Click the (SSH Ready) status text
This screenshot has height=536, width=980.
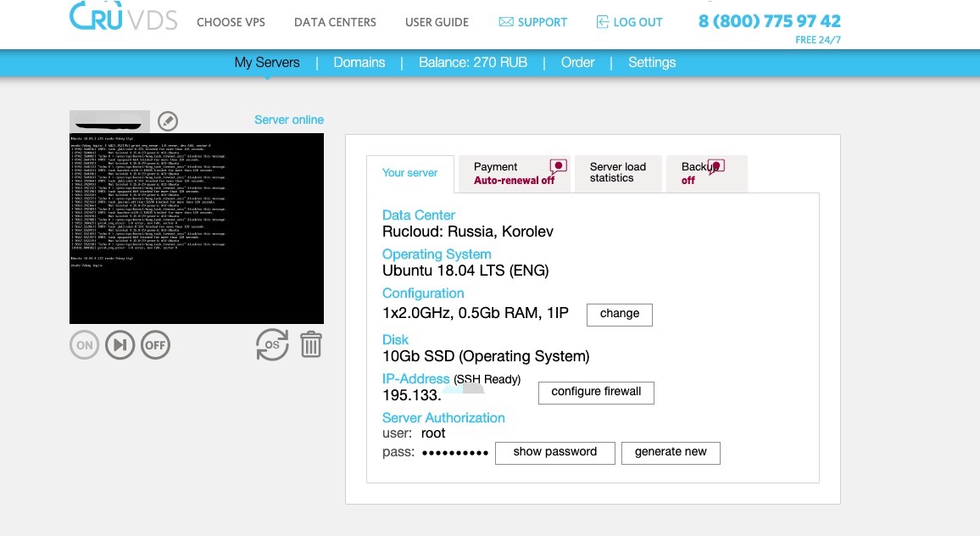pos(487,380)
